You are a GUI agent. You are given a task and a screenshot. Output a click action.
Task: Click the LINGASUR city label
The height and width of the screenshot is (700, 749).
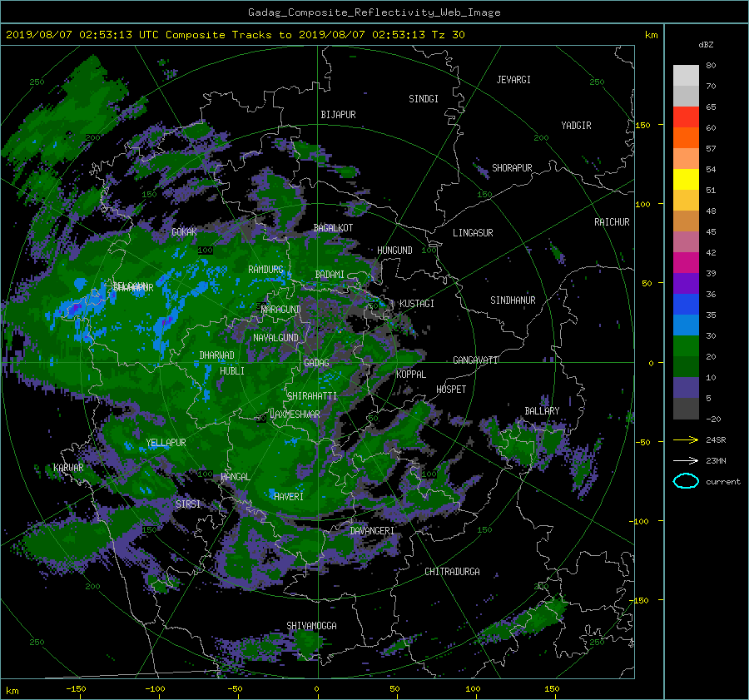point(473,233)
